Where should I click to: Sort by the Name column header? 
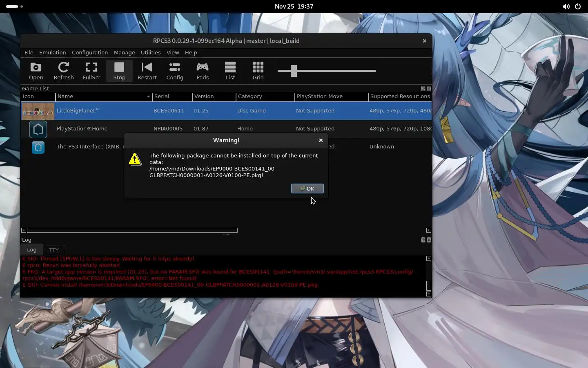pos(104,96)
